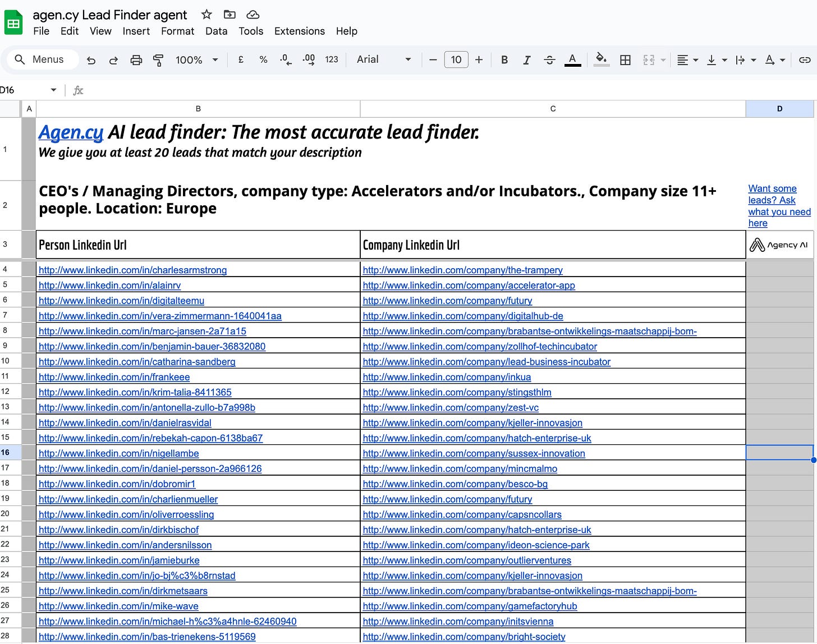817x644 pixels.
Task: Select row 16 header
Action: 11,452
